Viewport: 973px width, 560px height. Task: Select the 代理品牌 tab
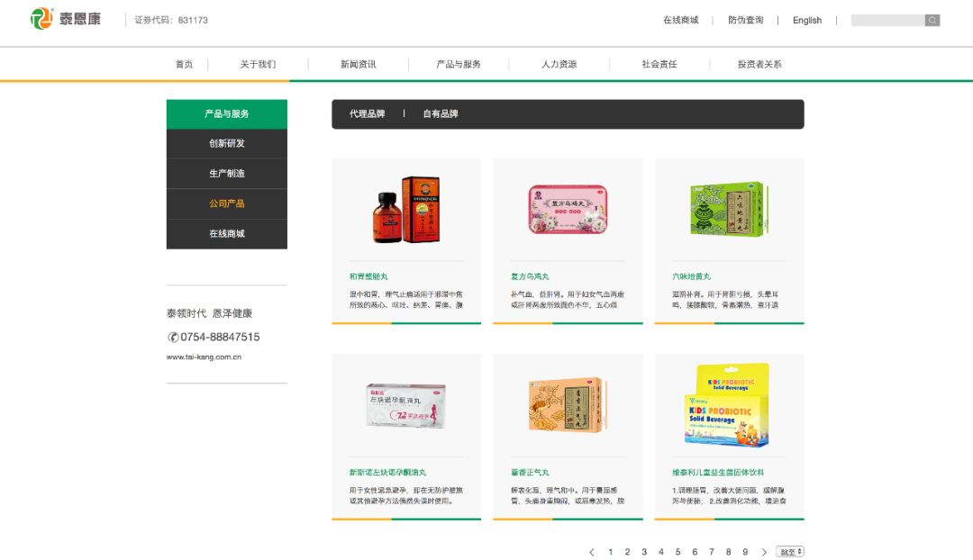tap(367, 114)
